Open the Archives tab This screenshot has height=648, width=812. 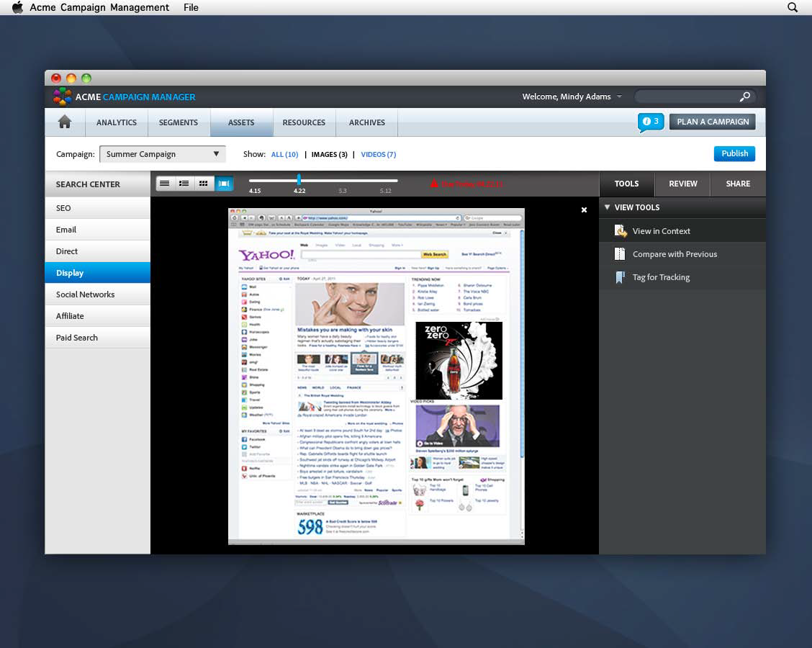tap(366, 122)
